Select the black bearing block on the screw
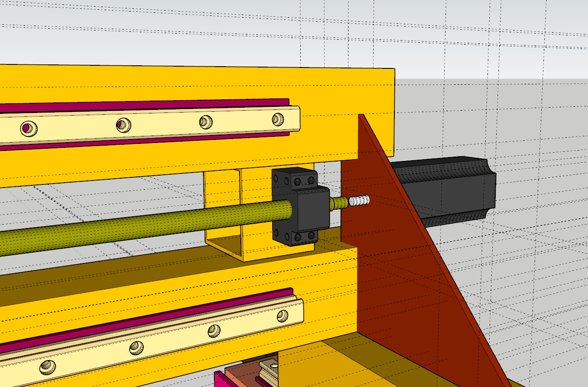The height and width of the screenshot is (387, 588). pyautogui.click(x=301, y=207)
